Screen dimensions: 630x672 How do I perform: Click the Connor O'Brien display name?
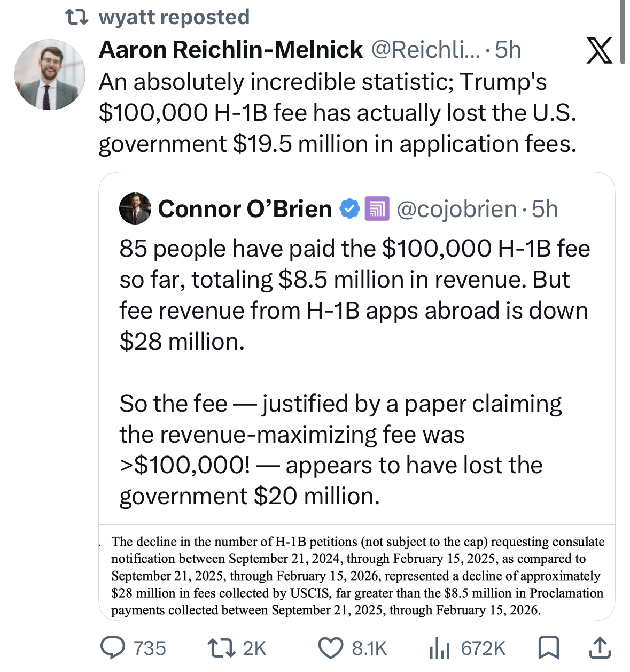245,209
